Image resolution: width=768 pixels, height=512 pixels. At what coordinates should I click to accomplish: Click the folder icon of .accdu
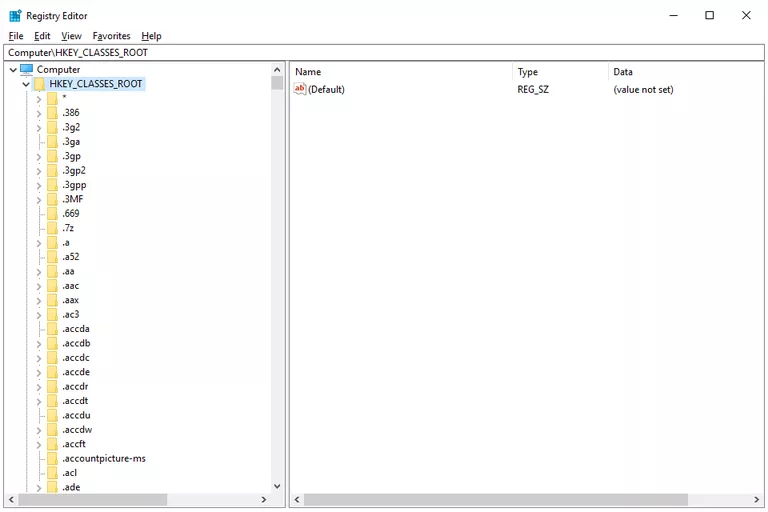coord(52,415)
